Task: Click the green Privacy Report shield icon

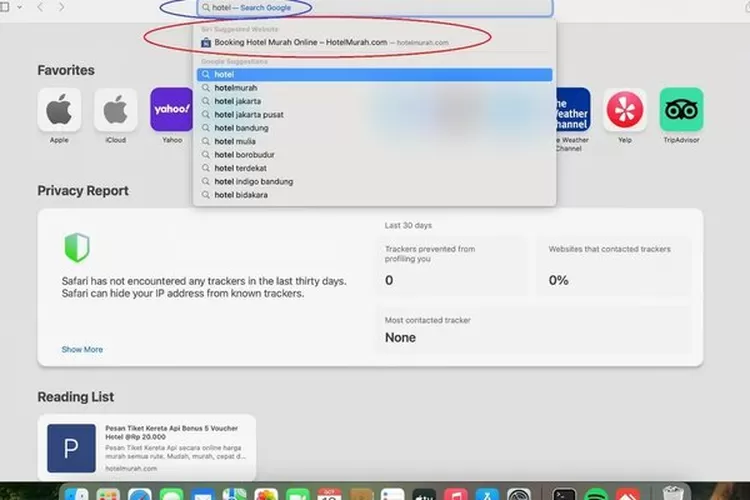Action: point(77,247)
